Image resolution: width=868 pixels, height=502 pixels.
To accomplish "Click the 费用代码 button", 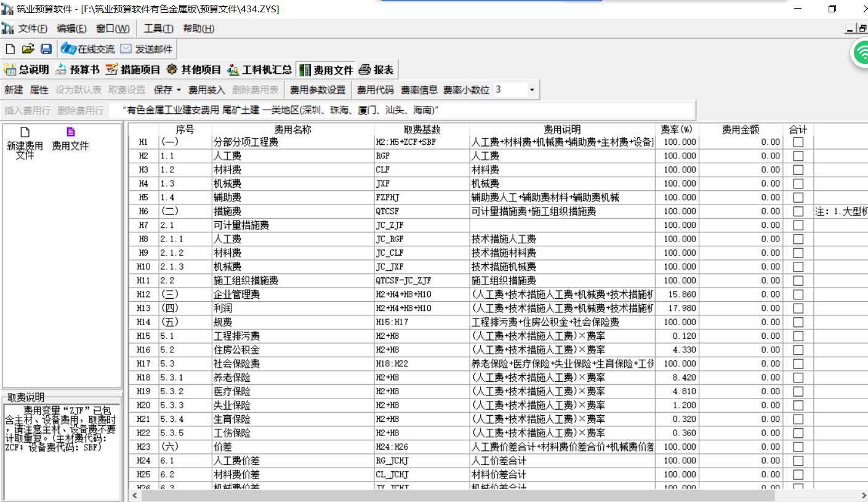I will pos(376,90).
